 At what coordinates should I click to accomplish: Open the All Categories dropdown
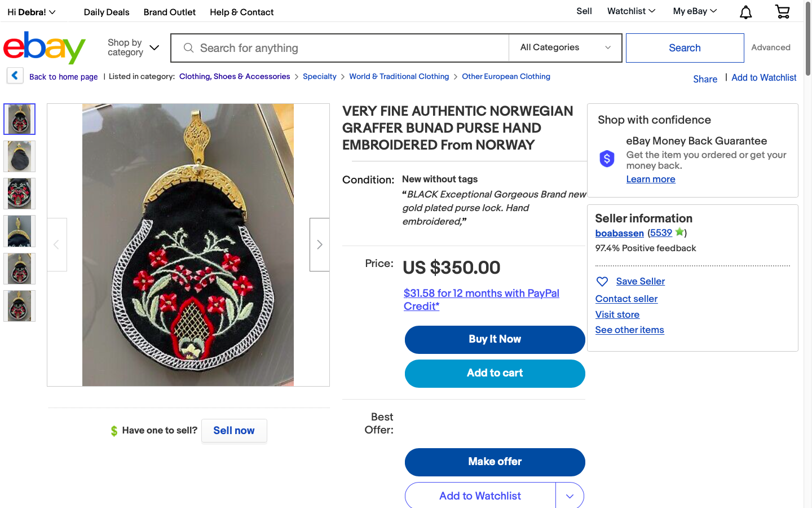click(565, 47)
